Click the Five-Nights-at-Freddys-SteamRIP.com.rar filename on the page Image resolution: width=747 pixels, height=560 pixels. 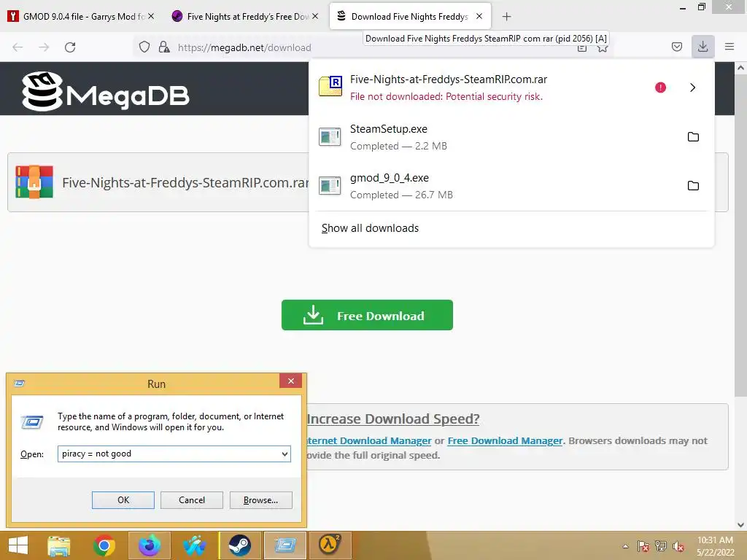186,183
